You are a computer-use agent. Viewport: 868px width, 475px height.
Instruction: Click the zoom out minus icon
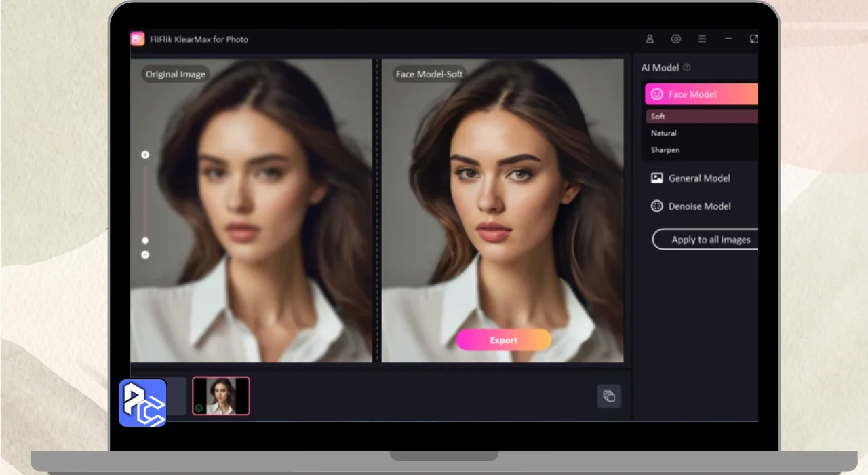click(145, 255)
